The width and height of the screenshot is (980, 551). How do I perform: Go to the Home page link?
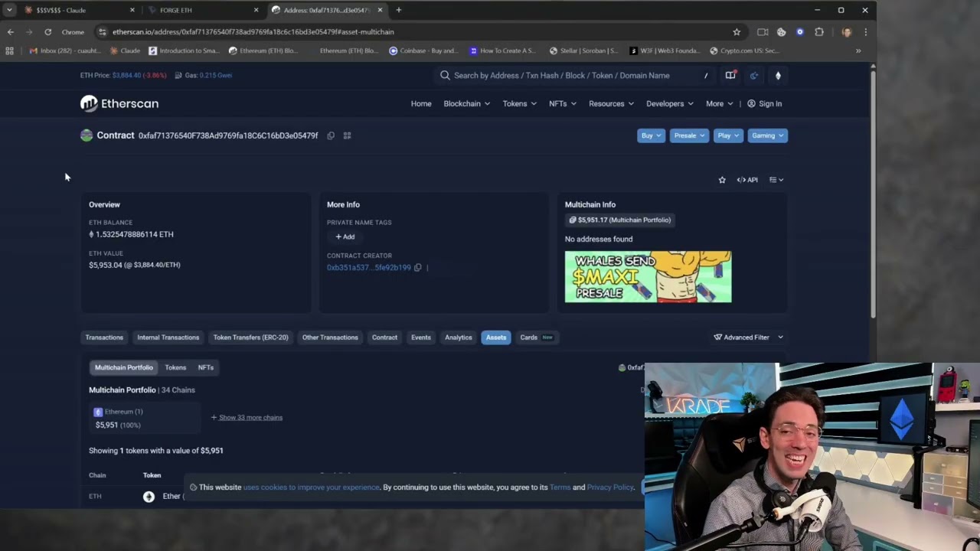point(421,103)
